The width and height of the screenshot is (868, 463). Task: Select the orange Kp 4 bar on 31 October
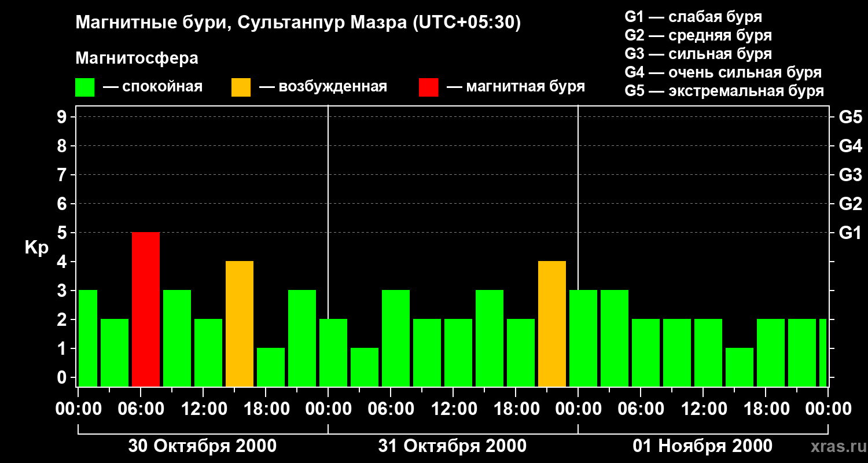[x=552, y=324]
